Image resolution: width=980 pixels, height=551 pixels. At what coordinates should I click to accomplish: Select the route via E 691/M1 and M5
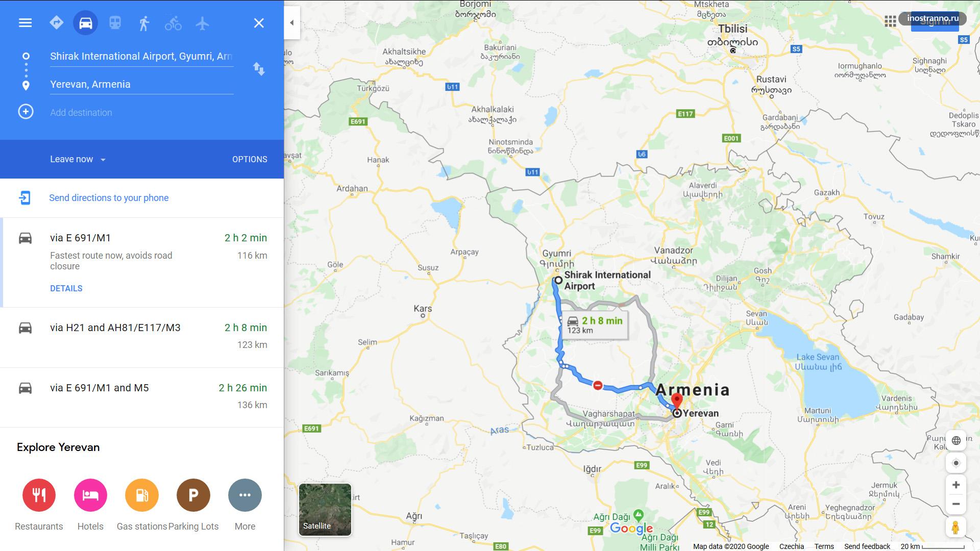click(x=142, y=397)
